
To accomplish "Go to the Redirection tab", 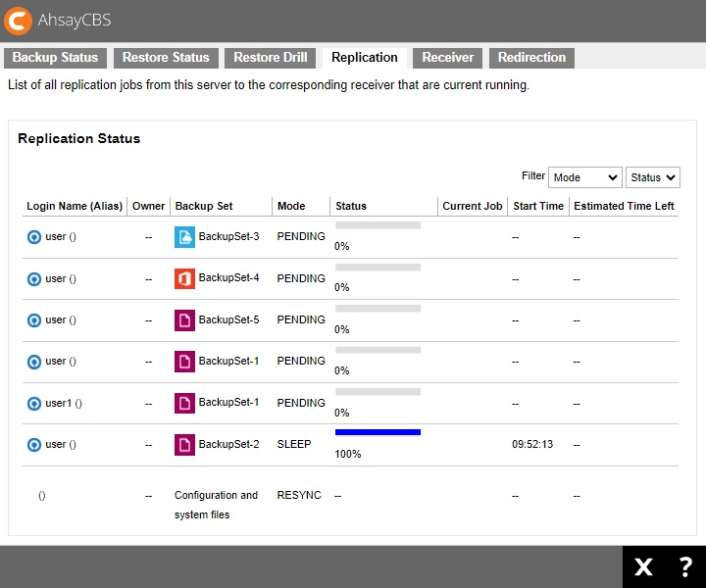I will [531, 58].
